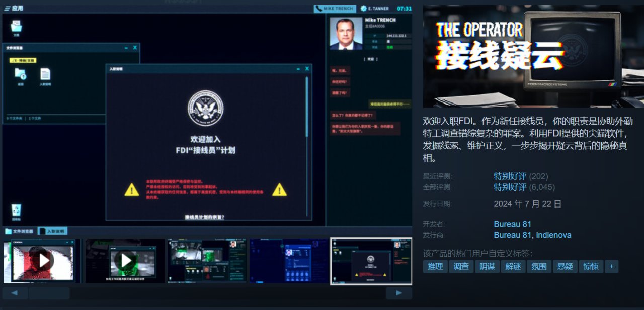Select the third screenshot thumbnail
The height and width of the screenshot is (310, 644).
(207, 260)
